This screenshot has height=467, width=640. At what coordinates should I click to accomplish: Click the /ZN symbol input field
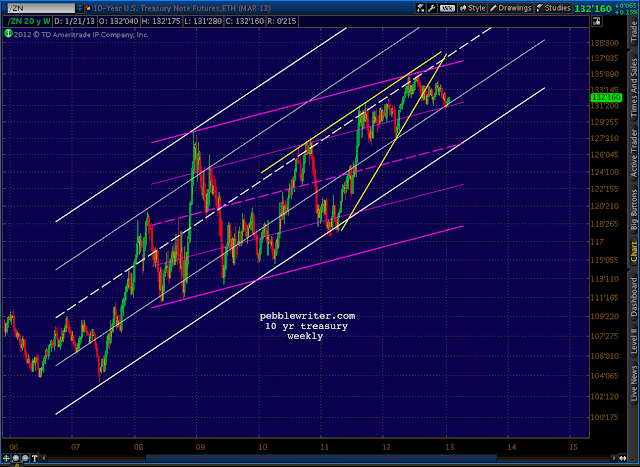(42, 8)
